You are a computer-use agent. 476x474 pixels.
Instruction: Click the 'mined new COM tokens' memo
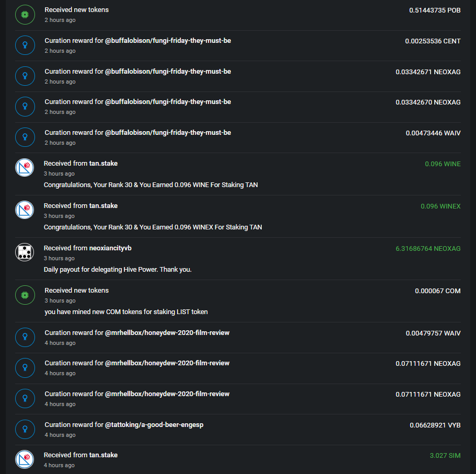pos(126,312)
